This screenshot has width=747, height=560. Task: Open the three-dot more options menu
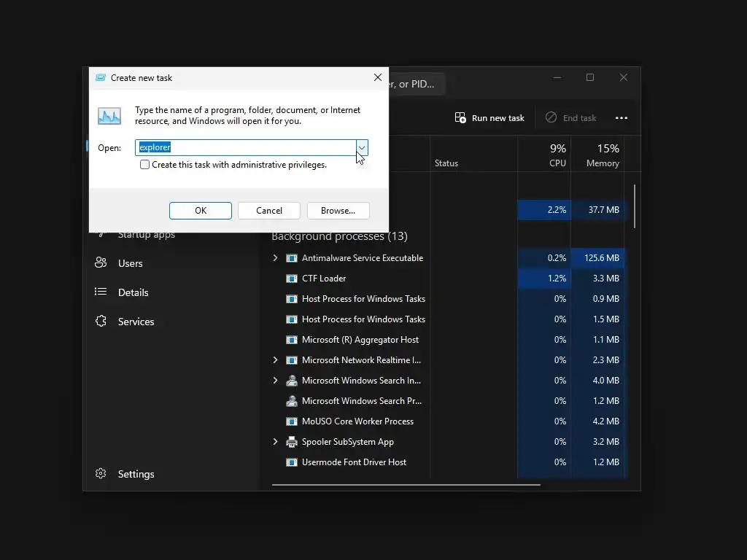coord(622,117)
